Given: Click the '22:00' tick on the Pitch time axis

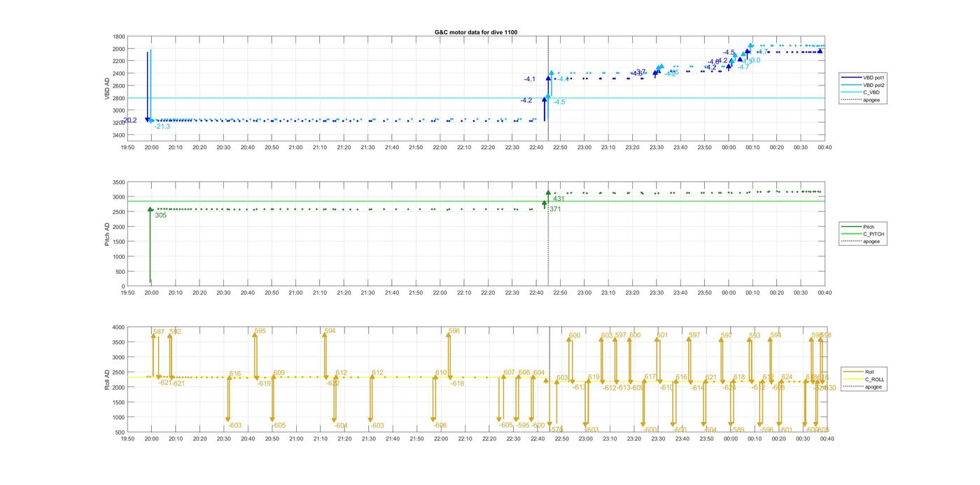Looking at the screenshot, I should point(440,293).
